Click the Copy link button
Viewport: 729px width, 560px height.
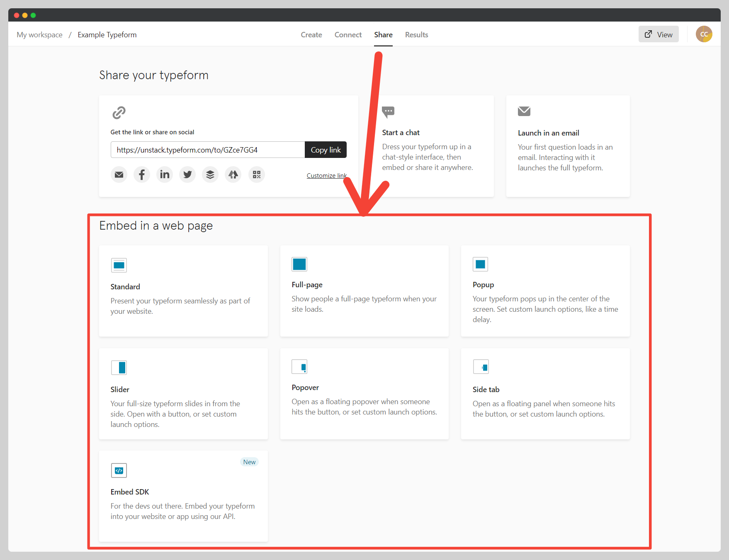[x=326, y=150]
